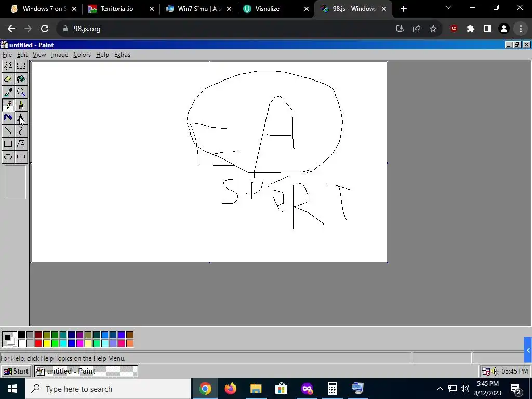Bookmark this page with the star icon

[x=433, y=29]
